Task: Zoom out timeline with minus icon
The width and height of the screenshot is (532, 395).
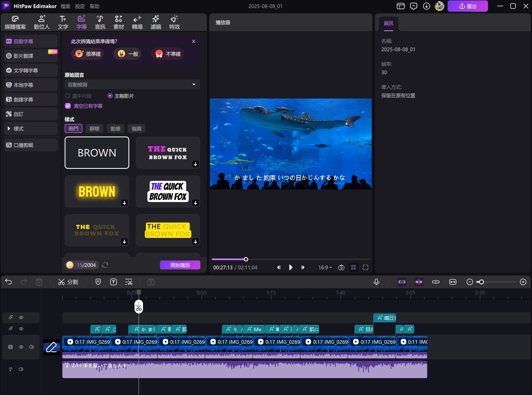Action: pyautogui.click(x=470, y=282)
